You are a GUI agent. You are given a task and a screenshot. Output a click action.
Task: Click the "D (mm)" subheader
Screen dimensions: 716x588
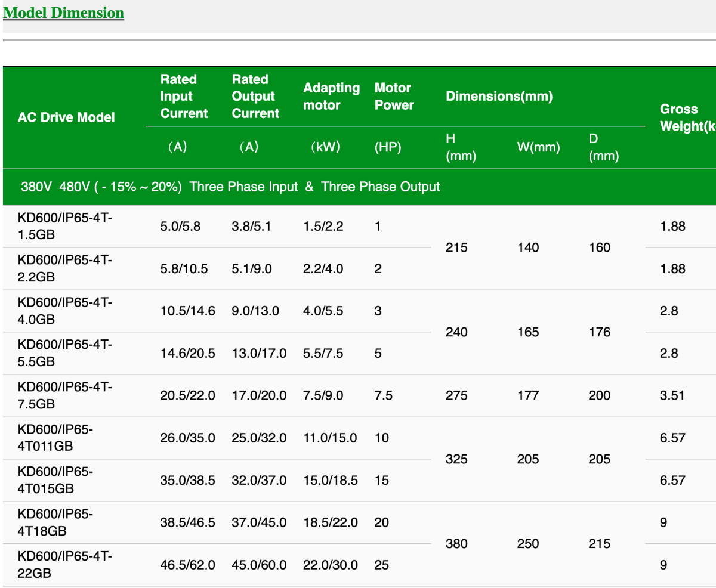pyautogui.click(x=603, y=147)
